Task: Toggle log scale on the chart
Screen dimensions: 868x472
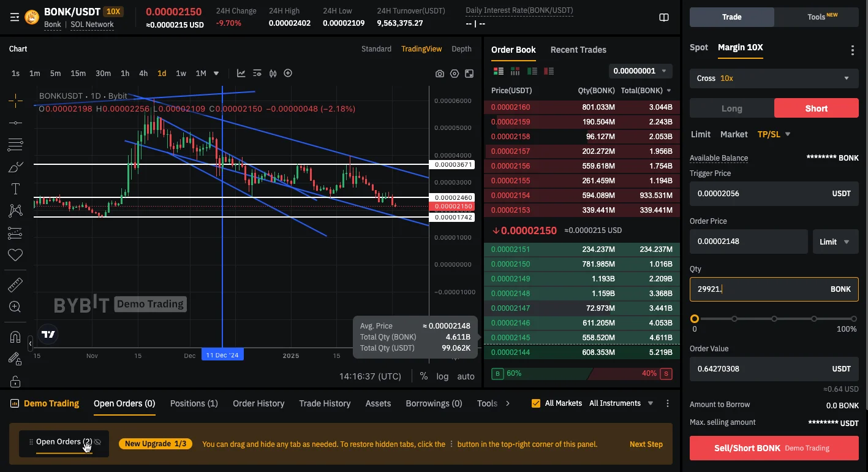Action: tap(442, 376)
